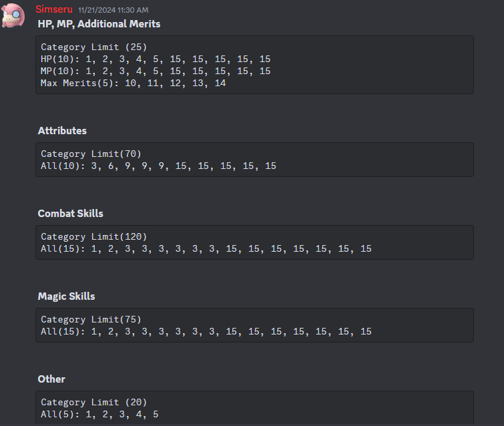
Task: Click the MP(10) values line
Action: coord(156,71)
